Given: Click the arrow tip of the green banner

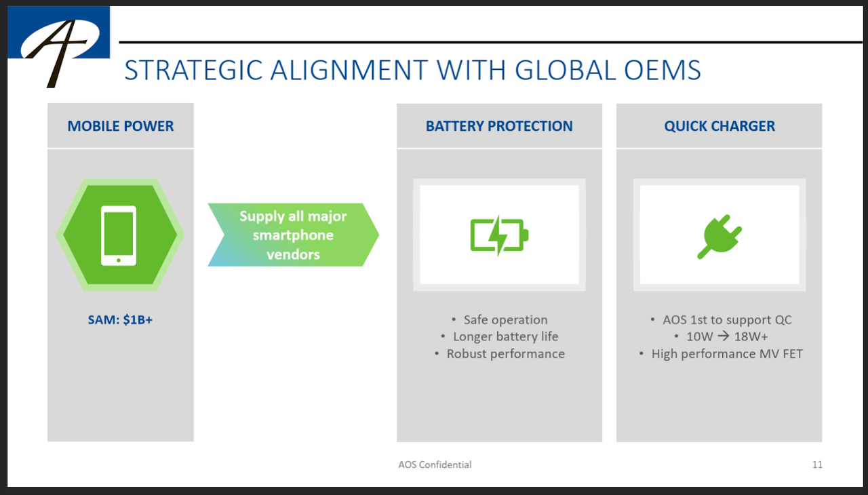Looking at the screenshot, I should click(373, 234).
